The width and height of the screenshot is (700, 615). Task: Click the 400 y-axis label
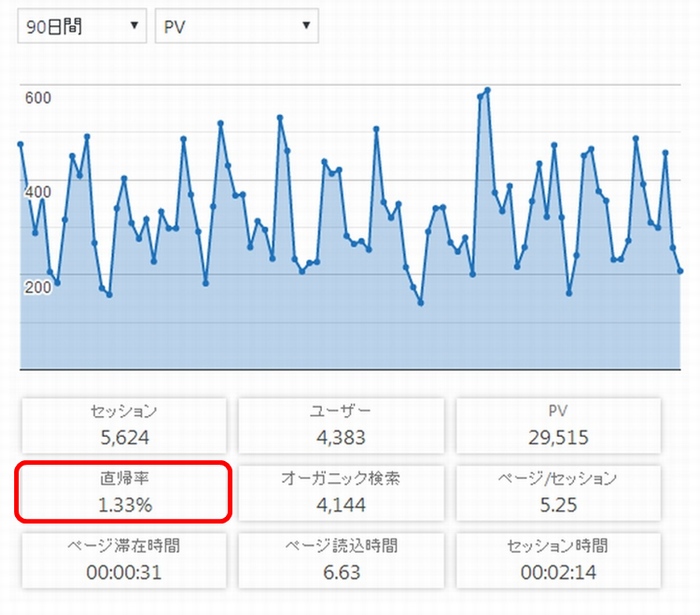click(38, 192)
